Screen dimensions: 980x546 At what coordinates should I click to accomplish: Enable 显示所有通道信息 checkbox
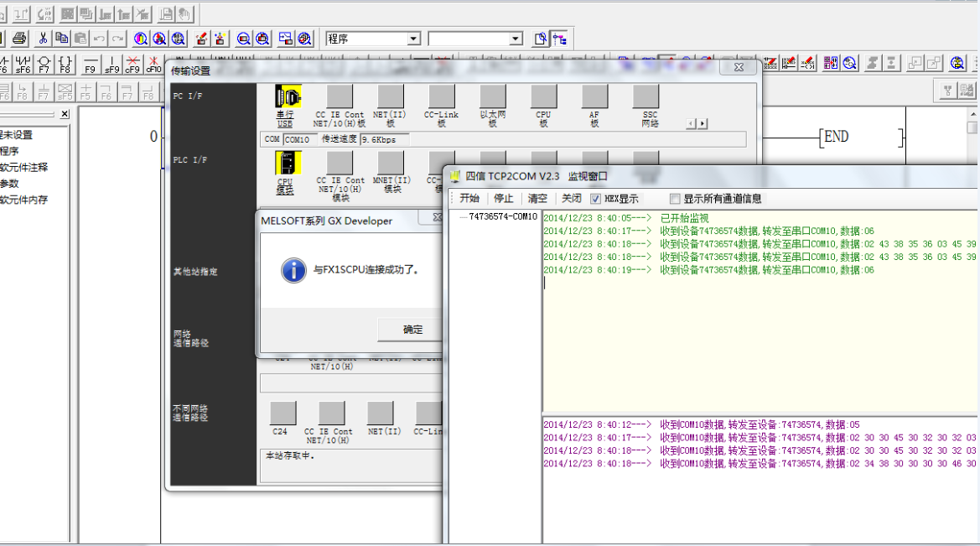tap(674, 199)
